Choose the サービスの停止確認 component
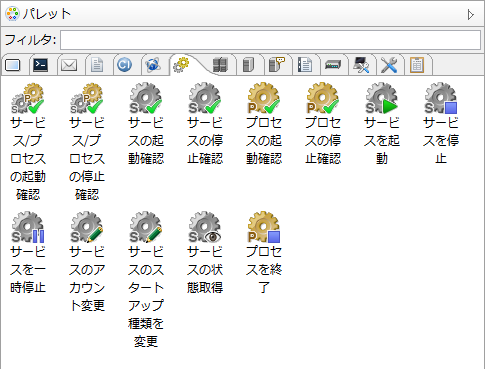The height and width of the screenshot is (369, 485). (205, 124)
